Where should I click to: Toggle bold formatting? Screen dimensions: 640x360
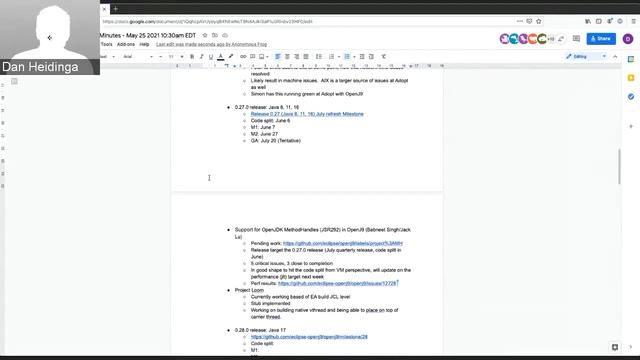(x=192, y=57)
